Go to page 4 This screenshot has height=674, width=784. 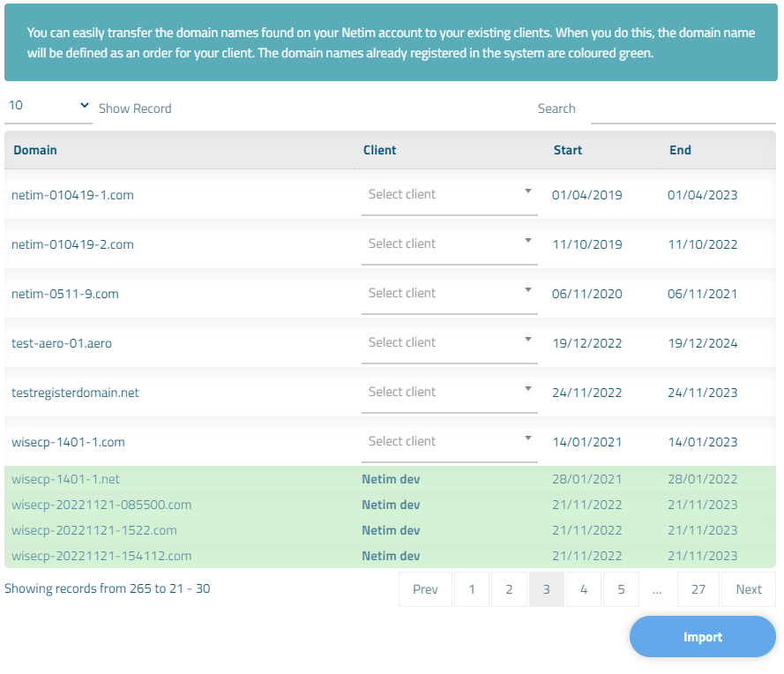click(584, 589)
